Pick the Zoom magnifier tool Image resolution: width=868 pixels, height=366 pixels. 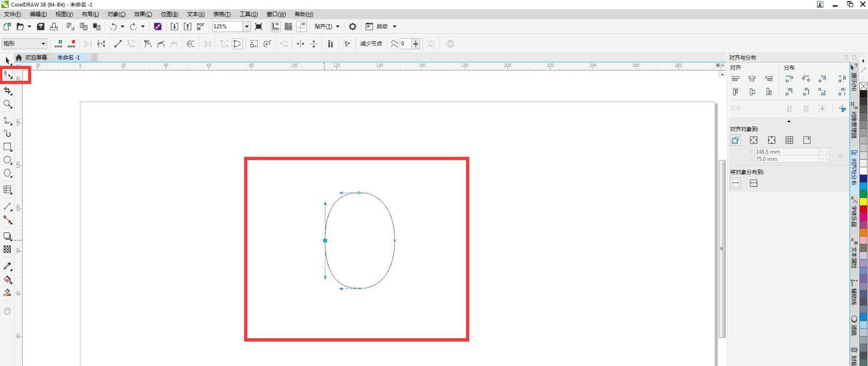click(x=8, y=104)
